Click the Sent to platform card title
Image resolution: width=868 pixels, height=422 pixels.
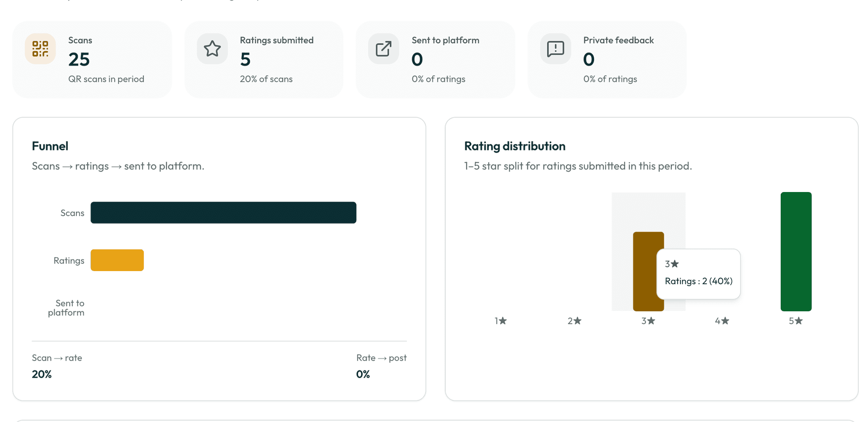pos(445,40)
